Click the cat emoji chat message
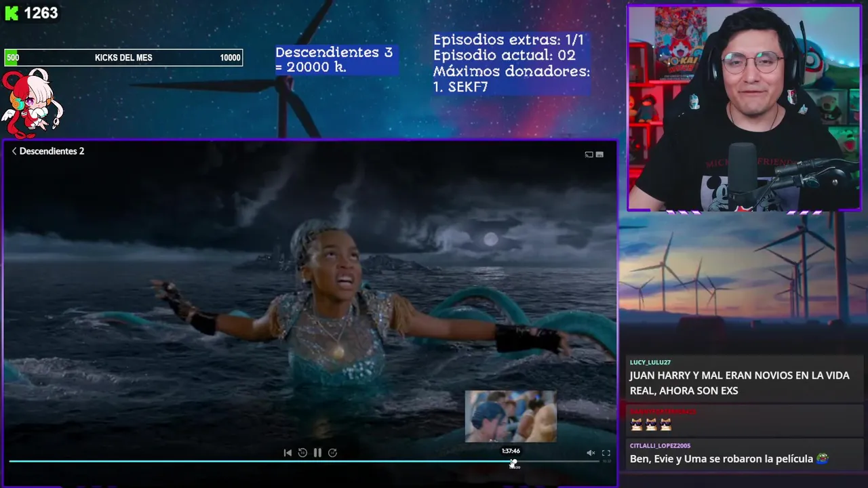 tap(651, 425)
